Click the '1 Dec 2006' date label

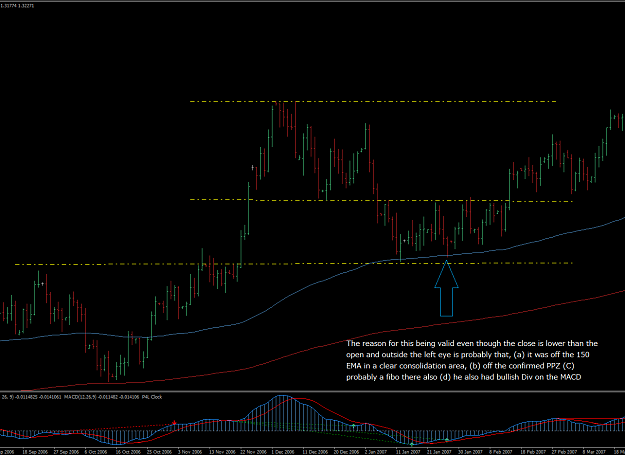283,452
